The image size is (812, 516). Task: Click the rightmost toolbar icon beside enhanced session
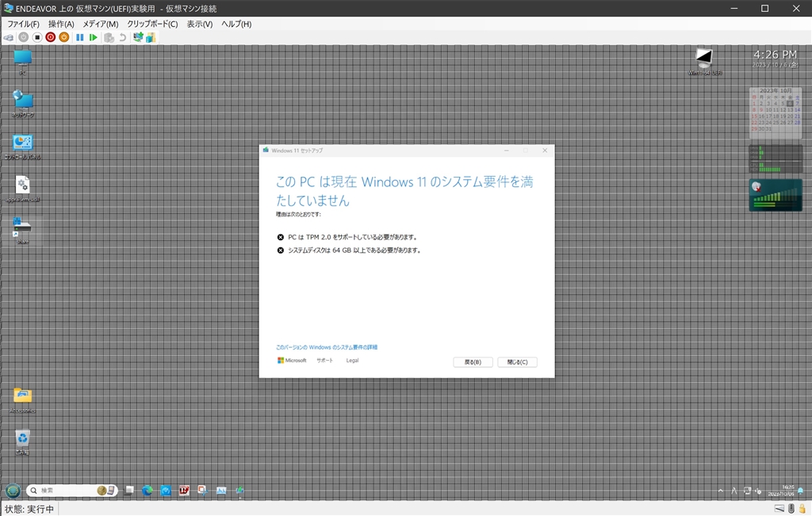coord(151,37)
